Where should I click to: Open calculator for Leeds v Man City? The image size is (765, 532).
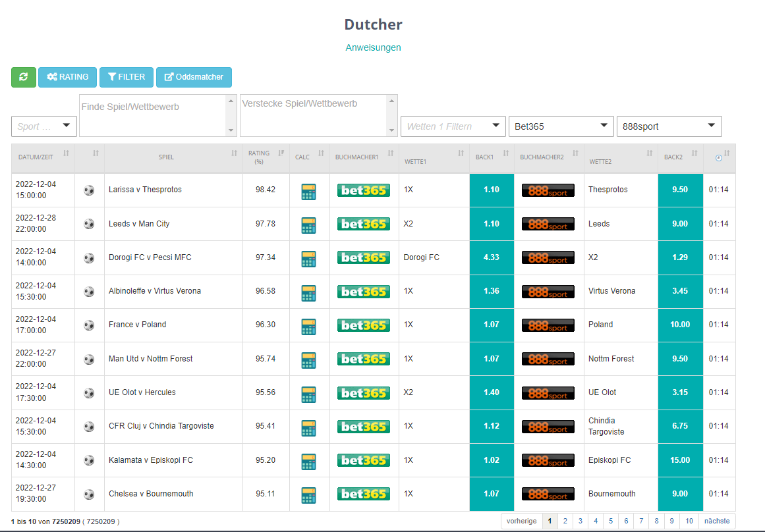tap(308, 225)
